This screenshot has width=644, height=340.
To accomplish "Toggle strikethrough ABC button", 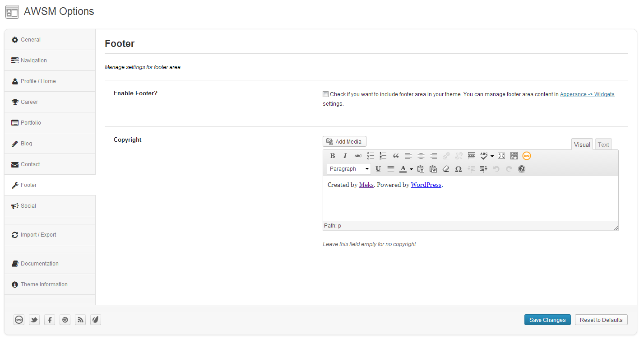I will point(358,156).
